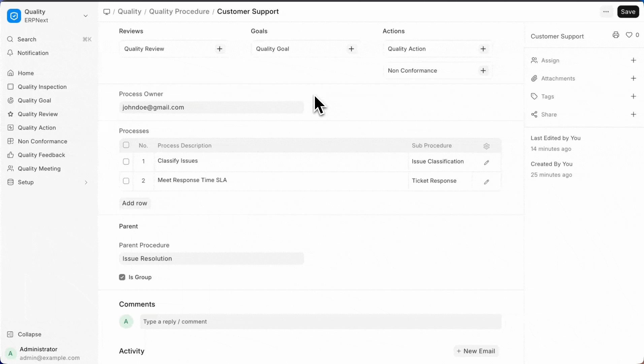Click the Add row button
Image resolution: width=644 pixels, height=364 pixels.
(x=134, y=203)
